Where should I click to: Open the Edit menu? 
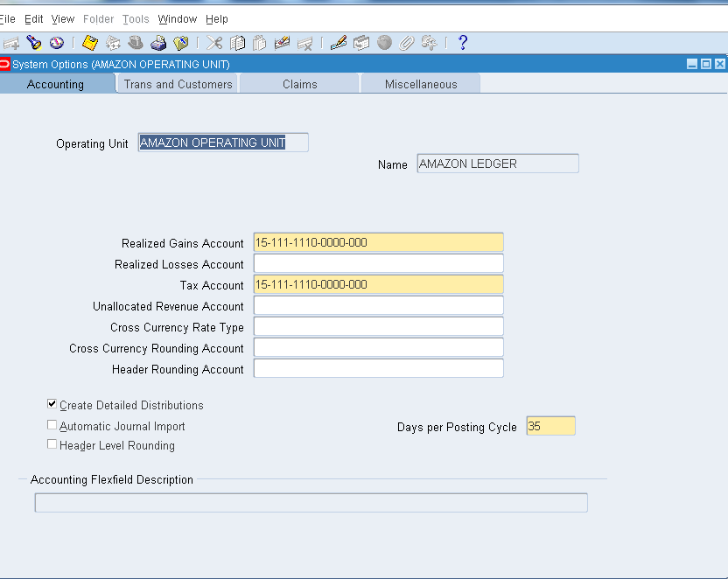click(34, 18)
